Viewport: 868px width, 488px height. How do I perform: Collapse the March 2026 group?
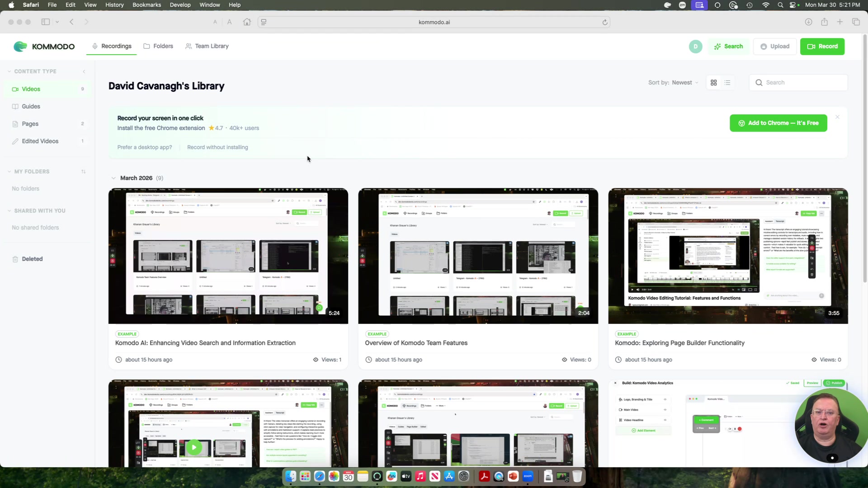click(113, 178)
